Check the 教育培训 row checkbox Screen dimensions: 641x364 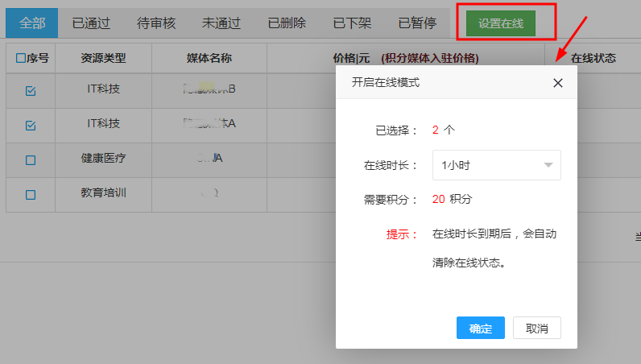point(31,195)
